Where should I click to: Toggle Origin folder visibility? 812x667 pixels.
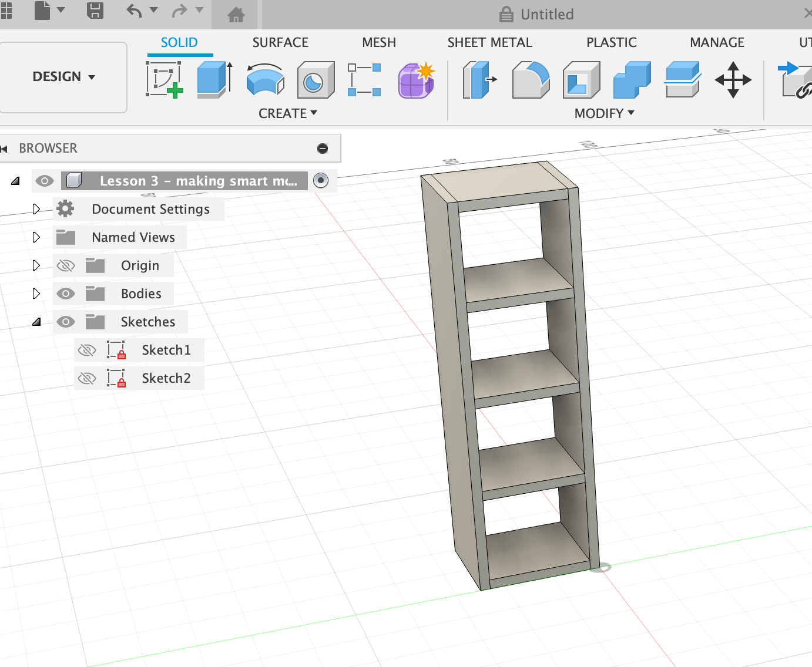66,266
